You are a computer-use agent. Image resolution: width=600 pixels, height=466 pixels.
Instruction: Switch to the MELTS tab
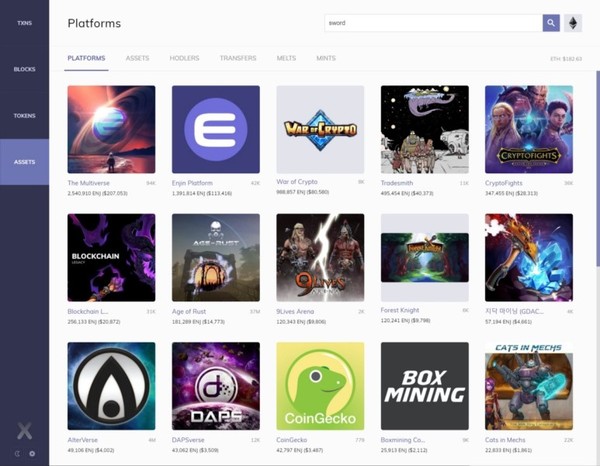coord(286,58)
